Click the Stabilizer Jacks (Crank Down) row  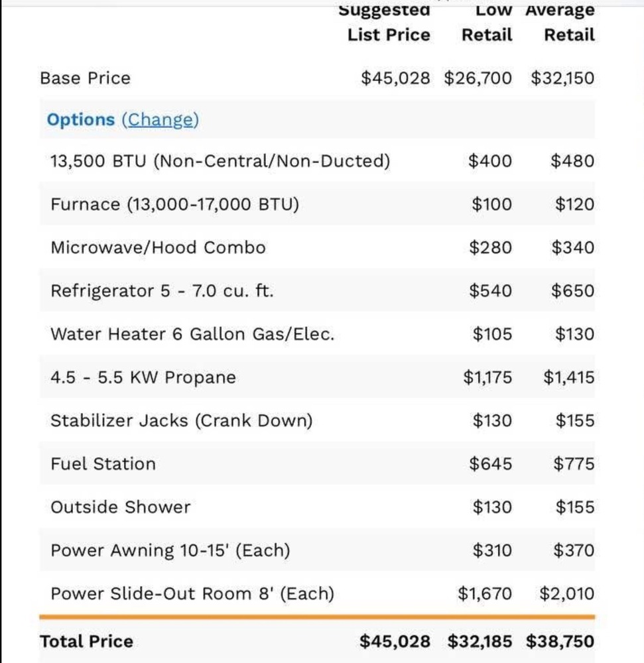tap(181, 420)
